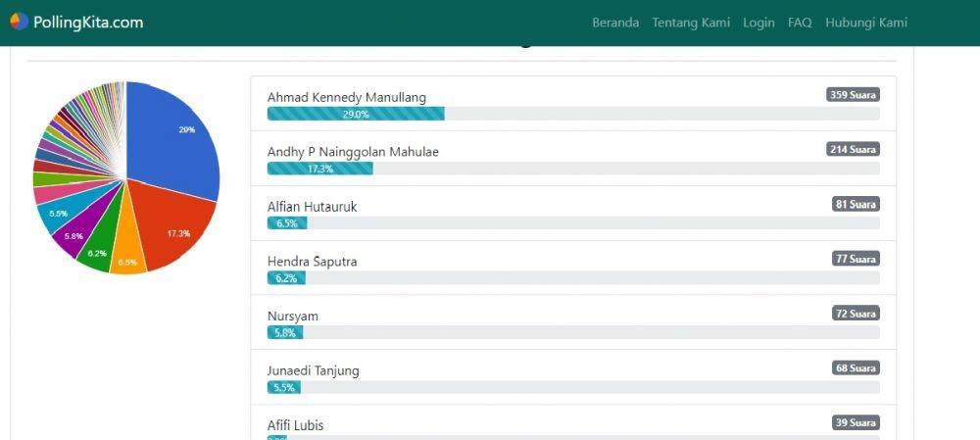The width and height of the screenshot is (980, 440).
Task: Click the 214 Suara vote badge
Action: (854, 149)
